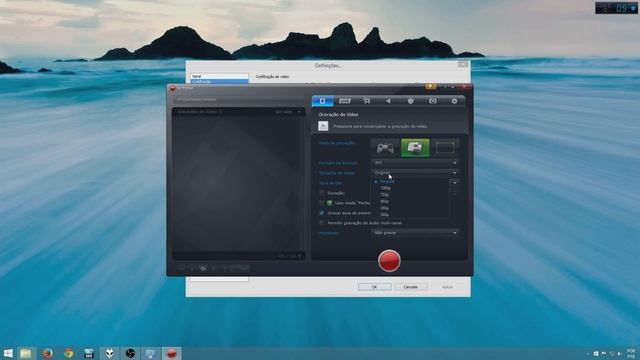
Task: Open the file format dropdown
Action: (415, 162)
